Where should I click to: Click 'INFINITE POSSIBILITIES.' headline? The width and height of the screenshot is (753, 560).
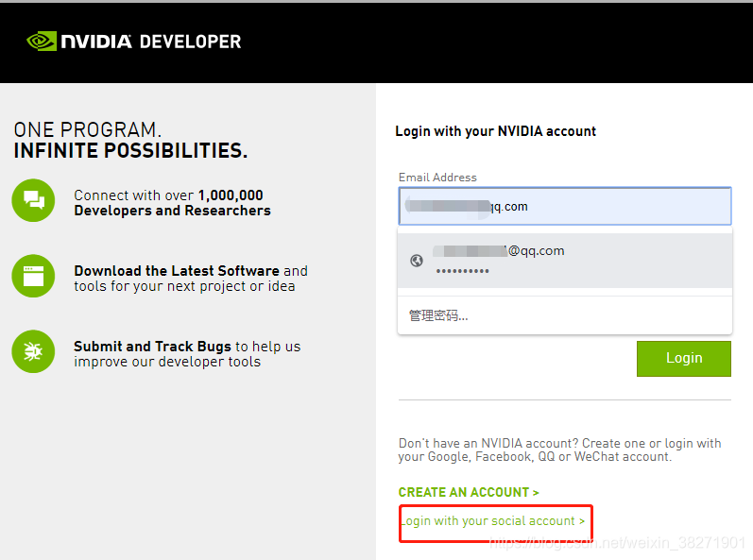pyautogui.click(x=130, y=151)
